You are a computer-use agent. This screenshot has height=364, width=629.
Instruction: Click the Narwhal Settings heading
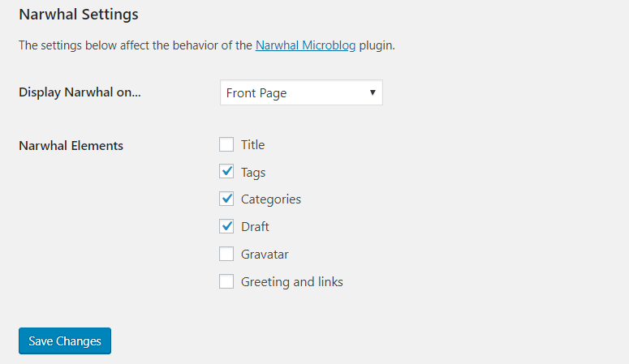(79, 15)
